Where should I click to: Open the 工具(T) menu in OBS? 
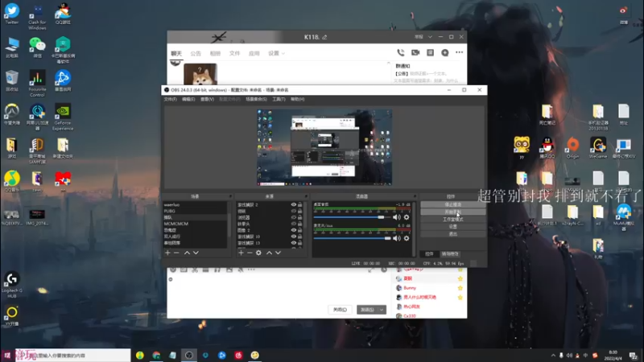tap(279, 99)
